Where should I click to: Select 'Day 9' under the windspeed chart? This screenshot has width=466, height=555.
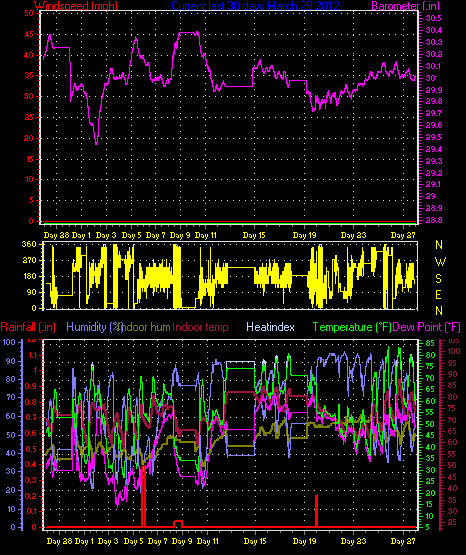(x=180, y=235)
